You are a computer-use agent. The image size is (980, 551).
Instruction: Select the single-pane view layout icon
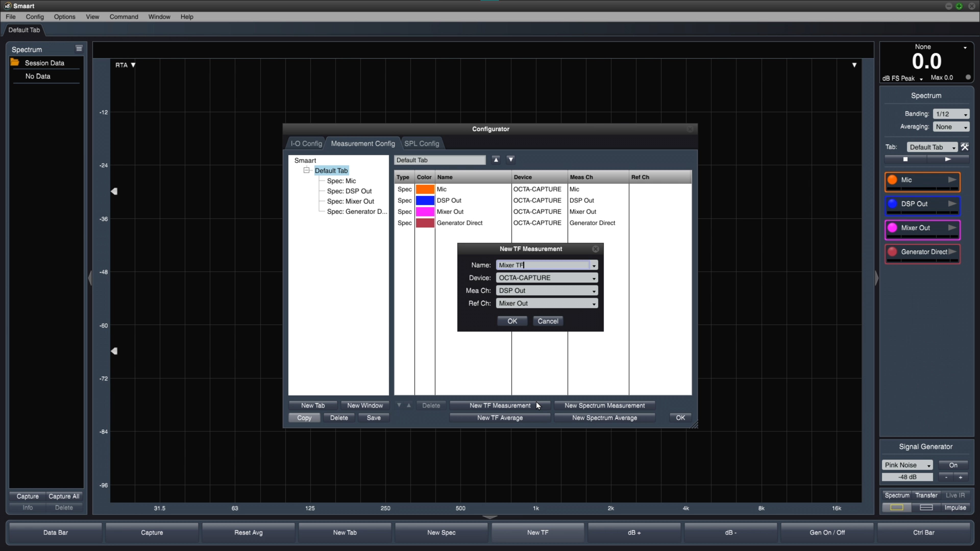(896, 507)
